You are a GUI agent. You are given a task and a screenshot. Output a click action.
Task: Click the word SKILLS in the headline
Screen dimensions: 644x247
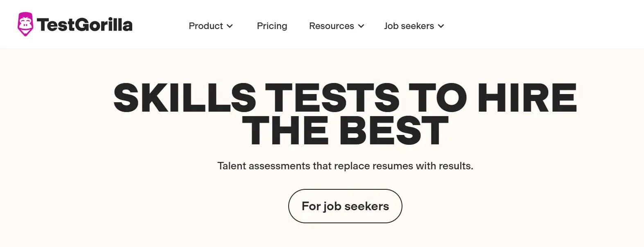(185, 97)
